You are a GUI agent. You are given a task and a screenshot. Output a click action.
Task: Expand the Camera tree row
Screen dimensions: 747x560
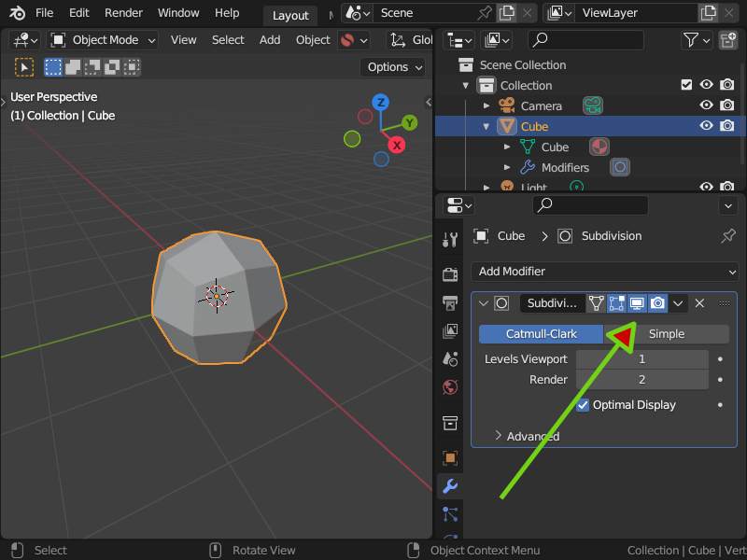point(486,105)
